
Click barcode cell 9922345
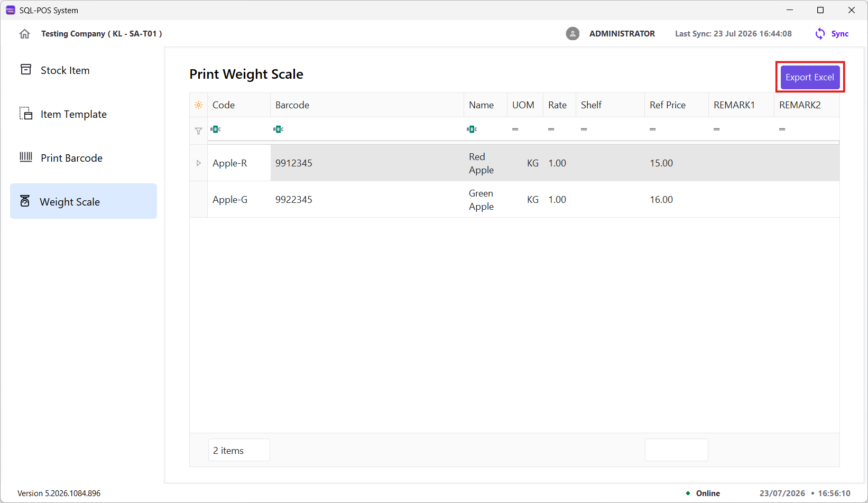point(367,200)
